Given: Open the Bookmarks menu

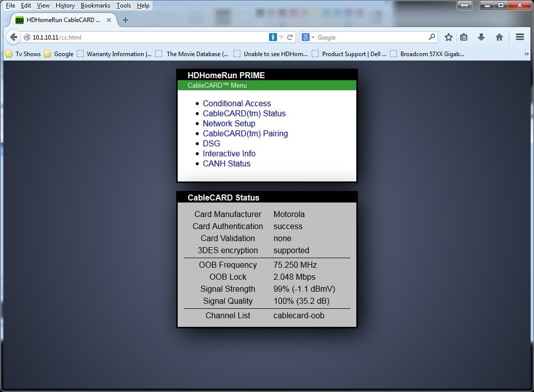Looking at the screenshot, I should (x=95, y=6).
